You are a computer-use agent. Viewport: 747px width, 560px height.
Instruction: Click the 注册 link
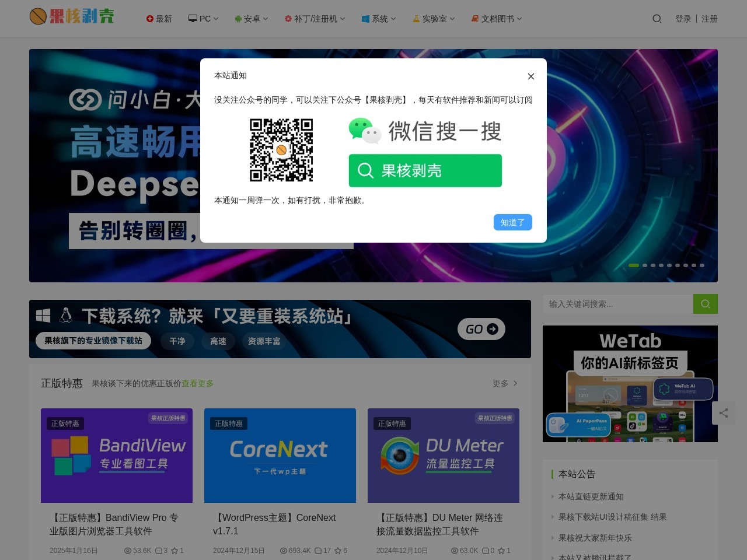pyautogui.click(x=710, y=19)
